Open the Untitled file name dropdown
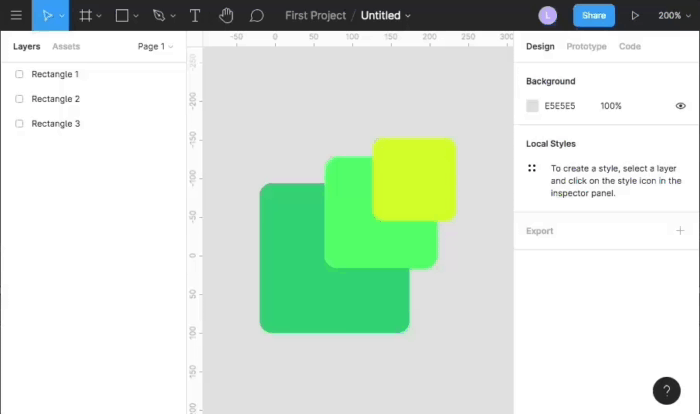700x414 pixels. click(386, 15)
